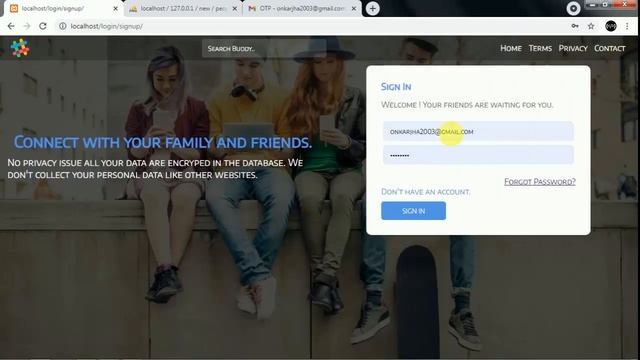The image size is (640, 360).
Task: Open the Privacy nav link
Action: (x=573, y=48)
